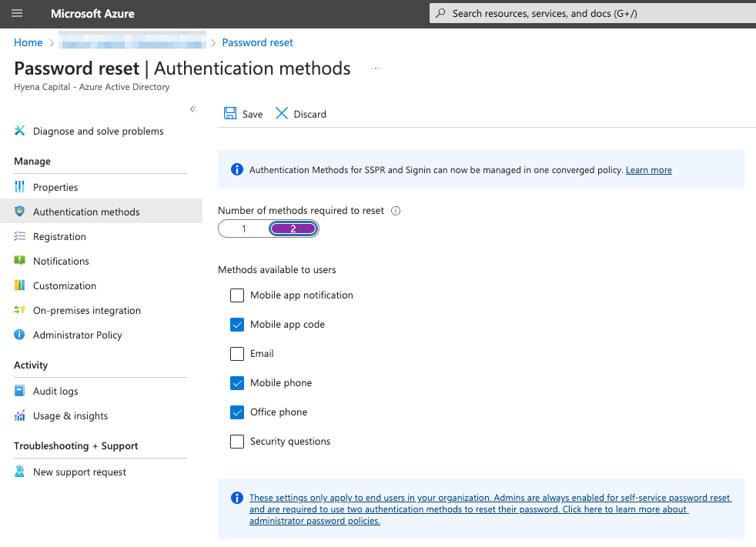756x547 pixels.
Task: Click the Usage & insights chart icon
Action: click(x=19, y=415)
